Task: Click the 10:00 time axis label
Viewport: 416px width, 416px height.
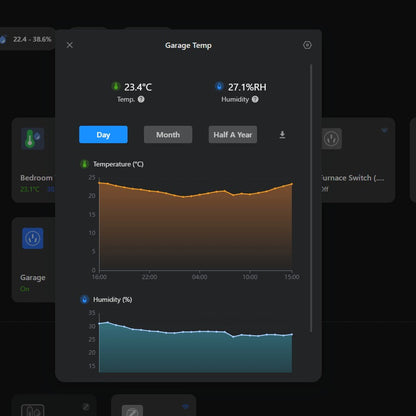Action: tap(250, 277)
